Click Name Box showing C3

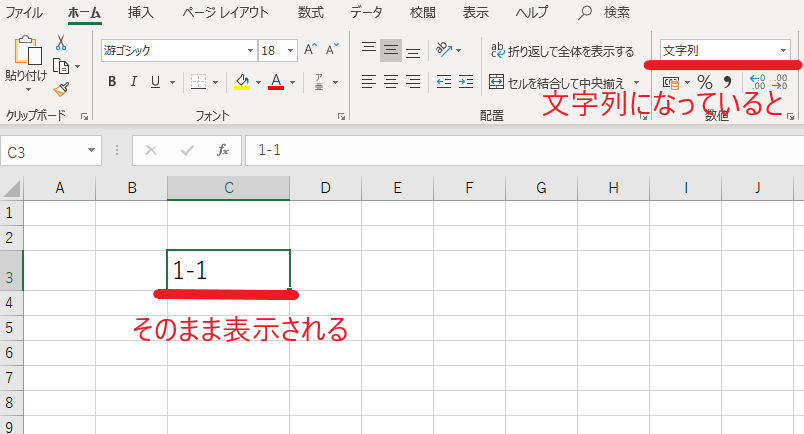51,151
